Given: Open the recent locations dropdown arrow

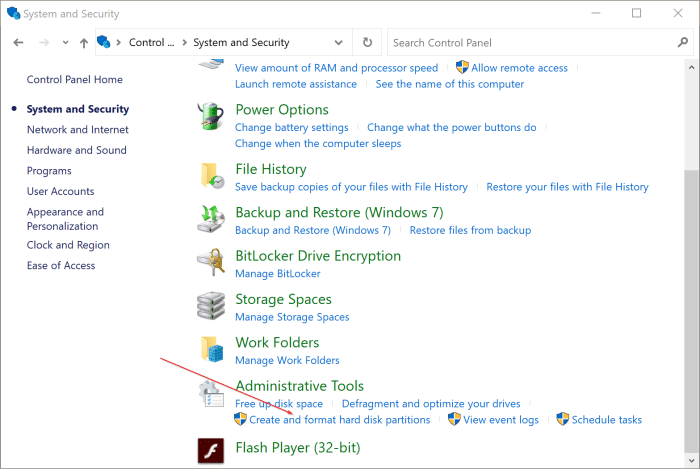Looking at the screenshot, I should pos(66,43).
